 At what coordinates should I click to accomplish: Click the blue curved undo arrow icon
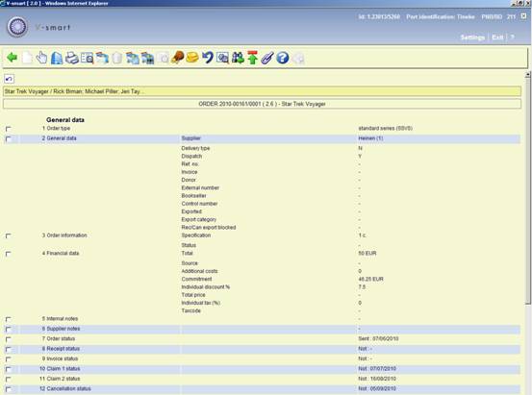click(x=208, y=58)
